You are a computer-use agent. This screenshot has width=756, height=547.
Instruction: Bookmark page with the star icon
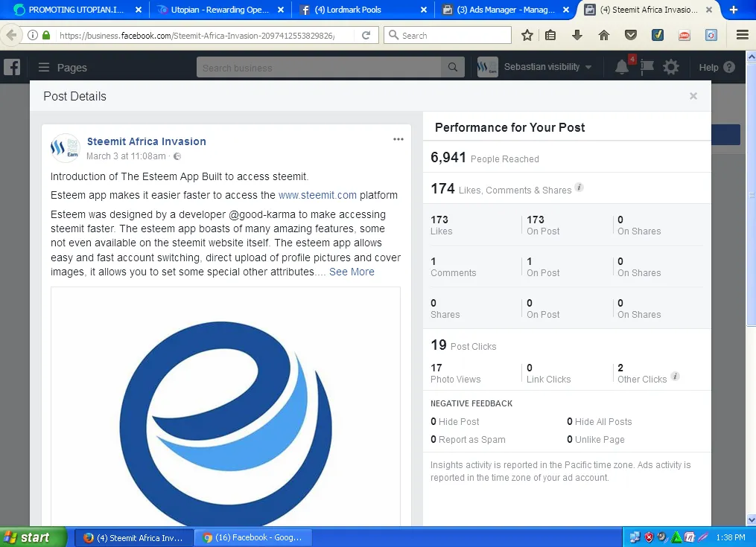click(527, 35)
